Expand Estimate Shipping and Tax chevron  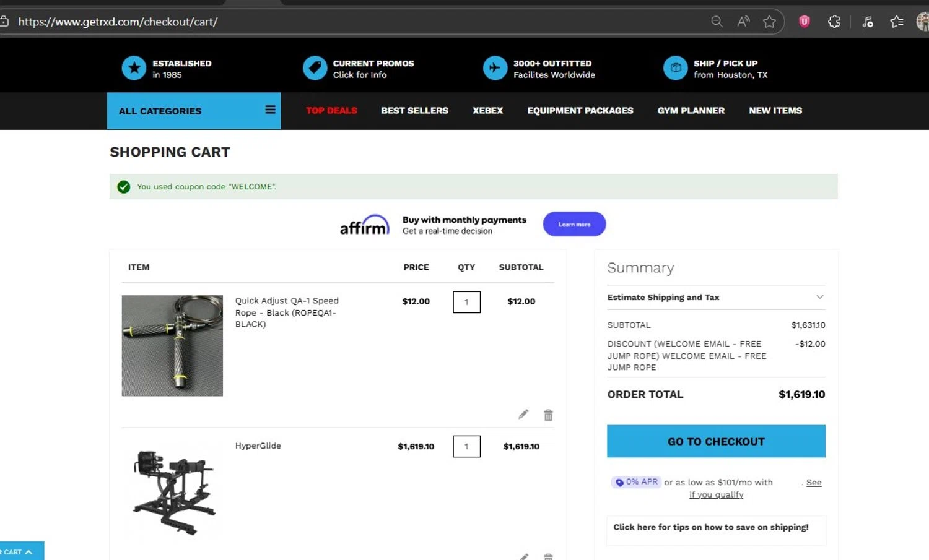click(x=820, y=297)
